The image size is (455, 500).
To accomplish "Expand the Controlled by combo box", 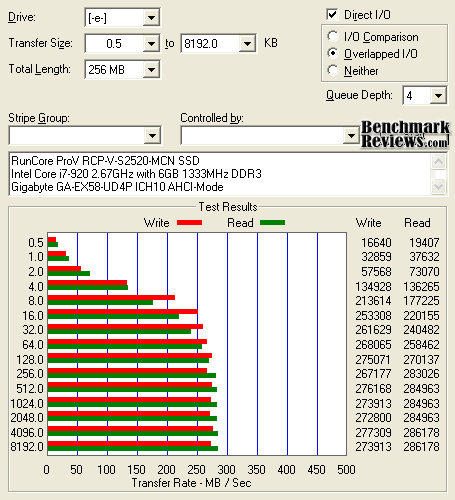I will [351, 136].
